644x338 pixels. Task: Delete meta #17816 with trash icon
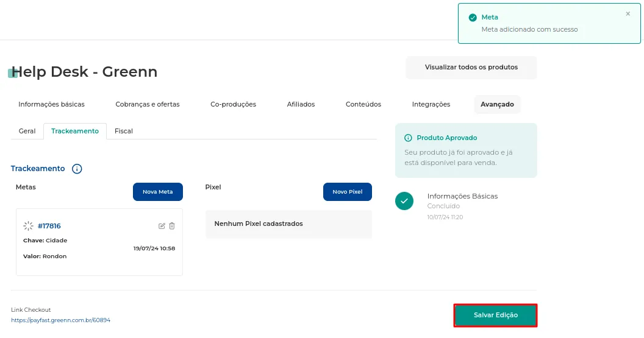click(172, 226)
